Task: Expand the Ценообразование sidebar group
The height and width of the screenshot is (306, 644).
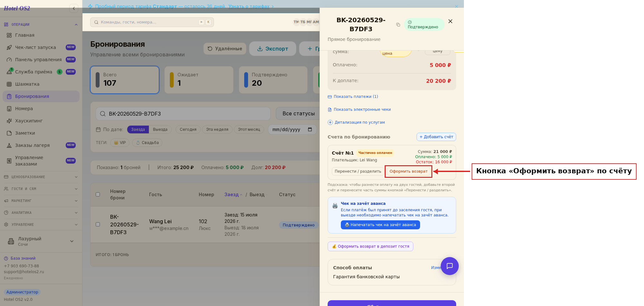Action: [41, 177]
